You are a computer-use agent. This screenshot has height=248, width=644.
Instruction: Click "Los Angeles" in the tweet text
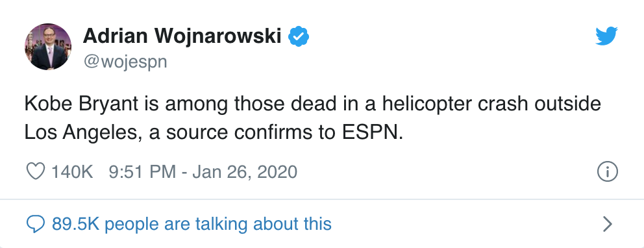[x=84, y=133]
